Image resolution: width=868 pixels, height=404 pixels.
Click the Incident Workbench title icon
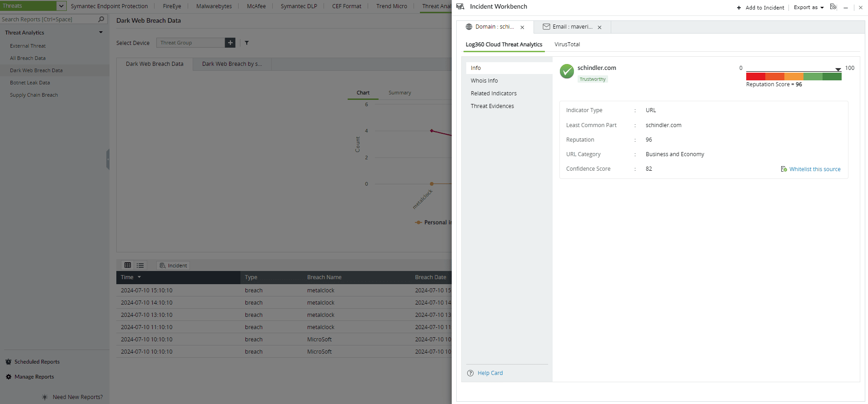coord(460,6)
